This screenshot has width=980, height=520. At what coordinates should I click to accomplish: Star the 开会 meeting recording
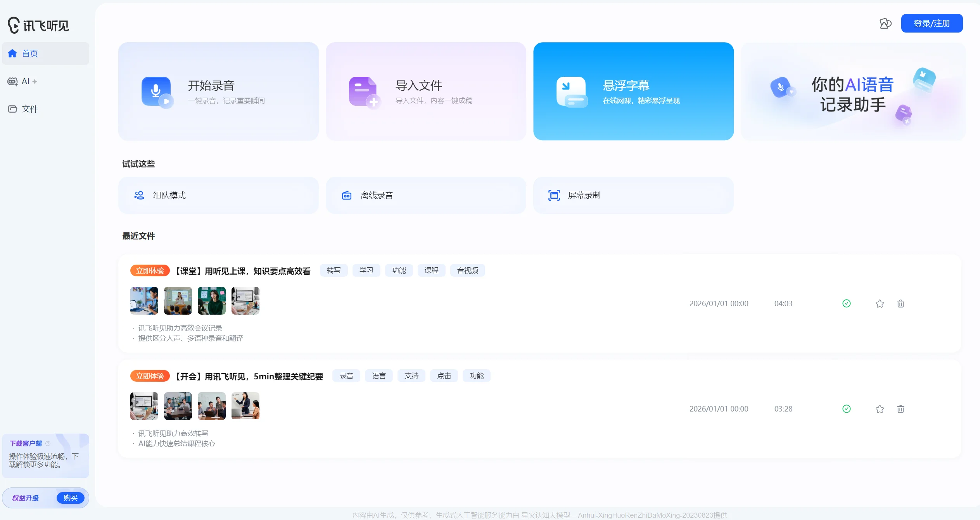[879, 409]
